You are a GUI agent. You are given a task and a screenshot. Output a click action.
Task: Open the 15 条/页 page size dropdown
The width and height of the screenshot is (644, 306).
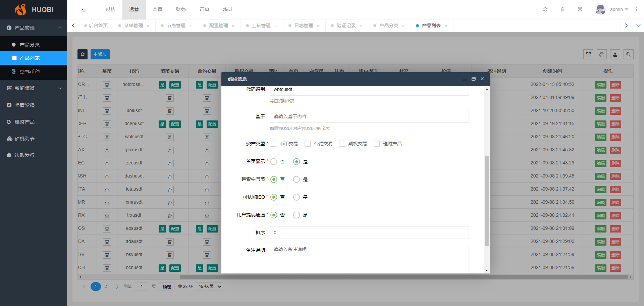(x=210, y=287)
